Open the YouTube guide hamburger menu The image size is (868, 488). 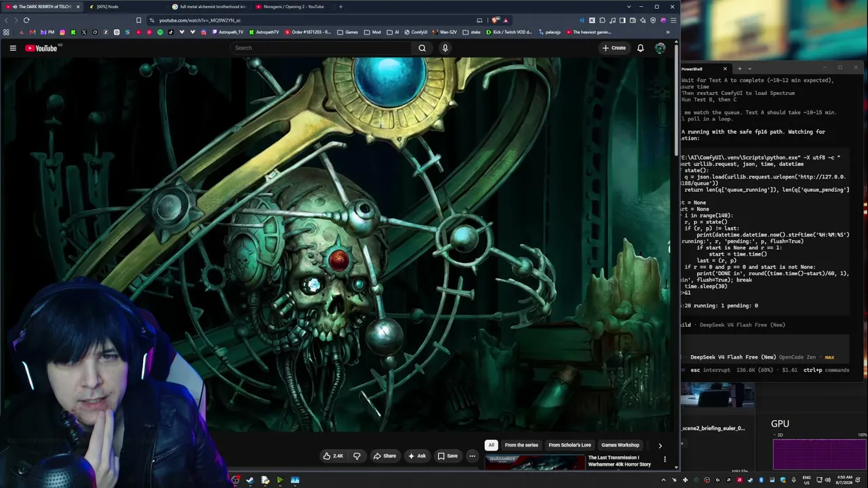tap(13, 48)
